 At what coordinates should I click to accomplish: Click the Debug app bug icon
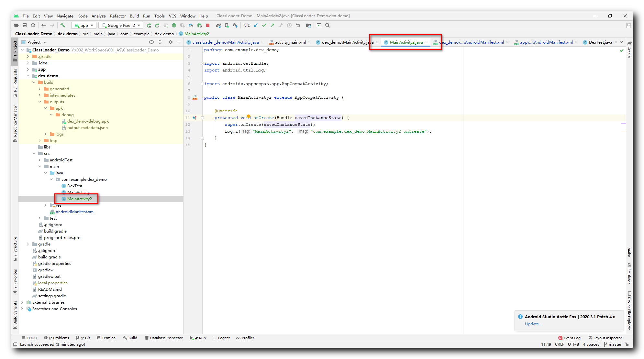coord(174,25)
